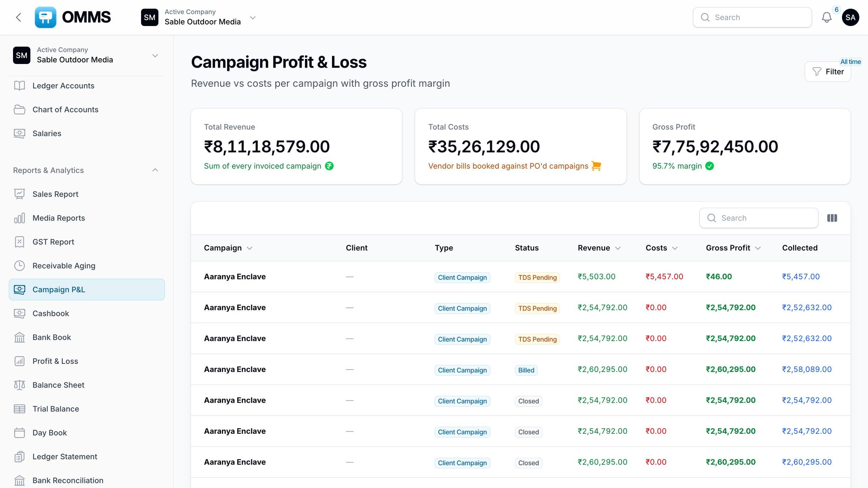Sort by the Campaign column
Screen dimensions: 868x488
(228, 248)
